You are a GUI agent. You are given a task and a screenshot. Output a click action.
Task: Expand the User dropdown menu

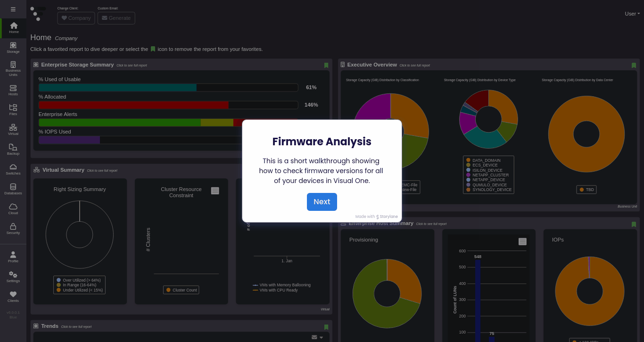click(632, 14)
